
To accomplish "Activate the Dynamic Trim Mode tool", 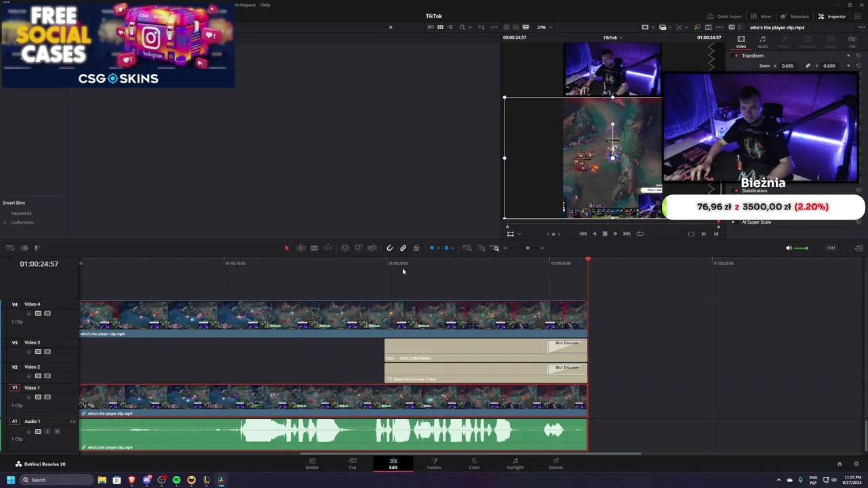I will coord(314,248).
